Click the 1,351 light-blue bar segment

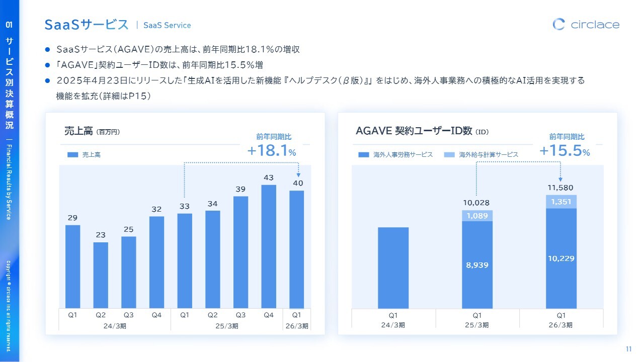(561, 202)
